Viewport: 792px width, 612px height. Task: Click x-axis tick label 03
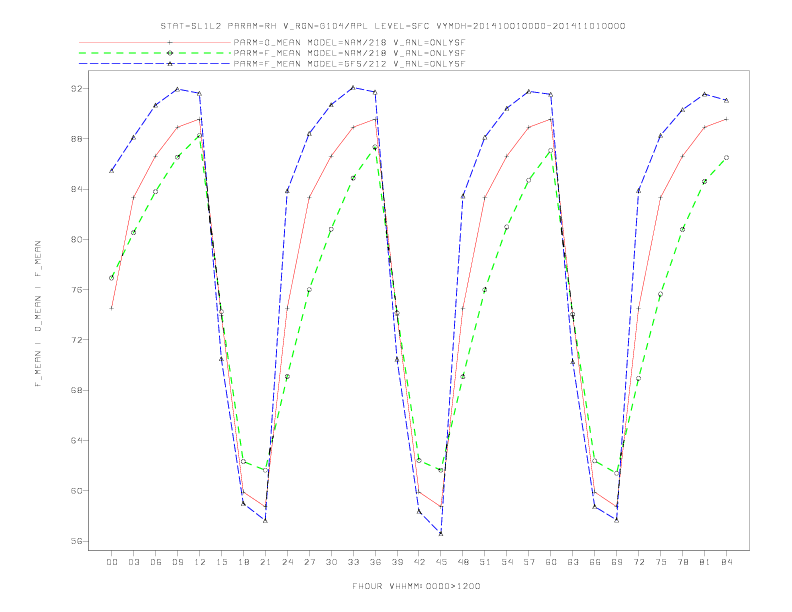(133, 562)
